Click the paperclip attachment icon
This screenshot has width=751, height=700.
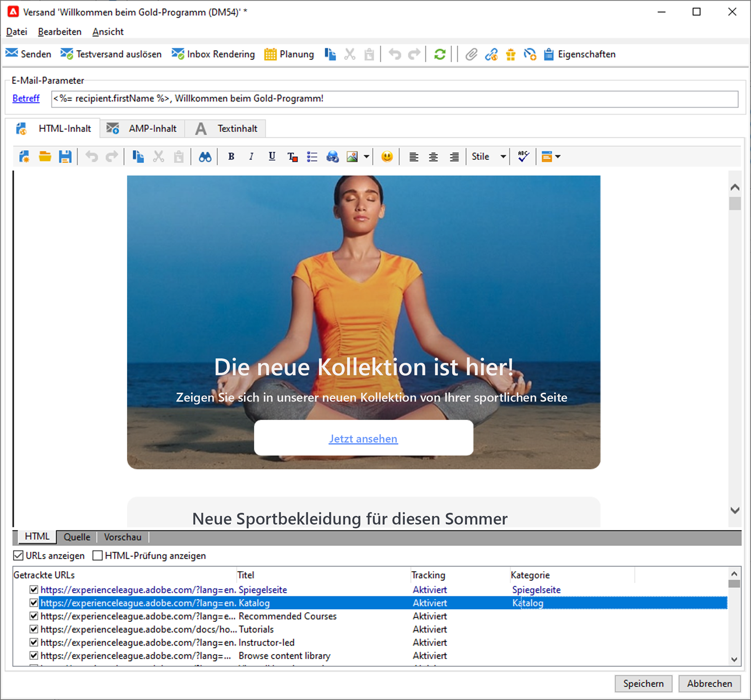coord(471,54)
